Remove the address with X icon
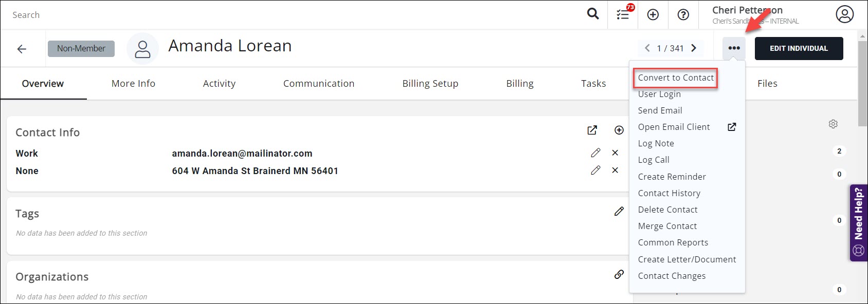Viewport: 868px width, 304px height. 615,170
